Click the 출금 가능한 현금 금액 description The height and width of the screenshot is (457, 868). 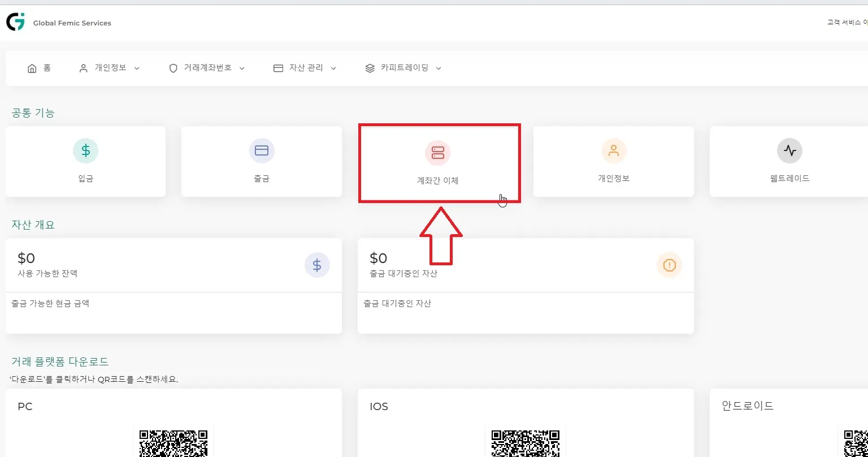click(50, 304)
